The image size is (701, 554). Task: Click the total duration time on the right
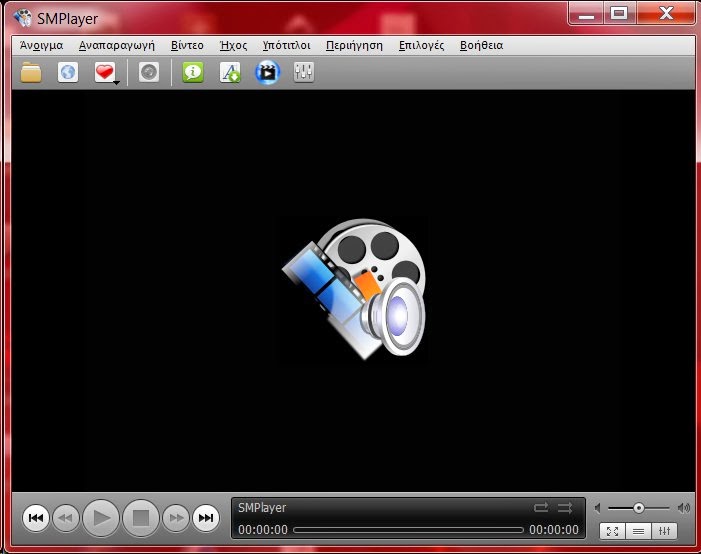554,530
